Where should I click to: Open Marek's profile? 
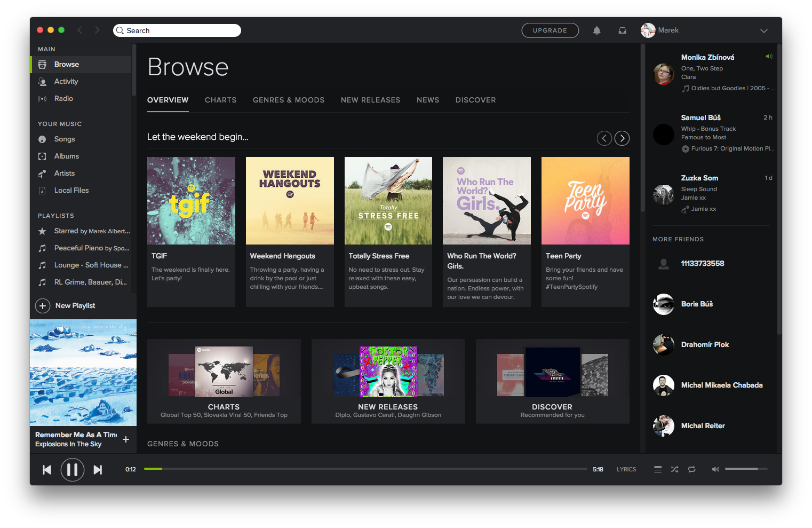[660, 30]
